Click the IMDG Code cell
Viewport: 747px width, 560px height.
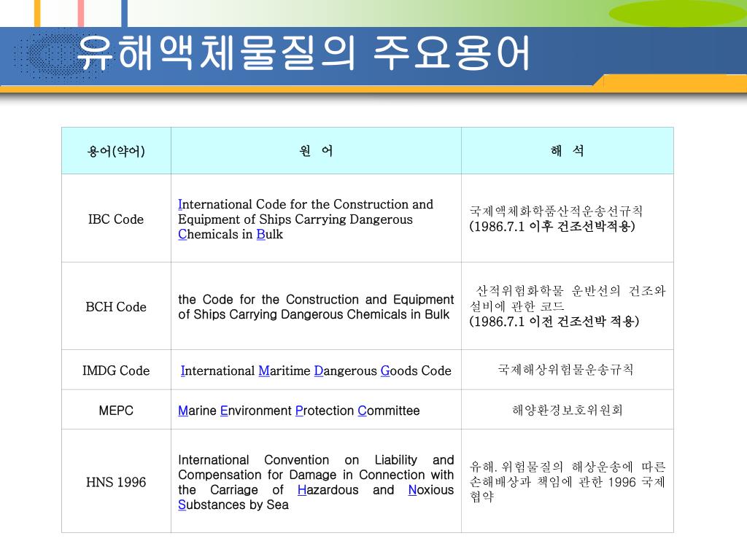tap(116, 370)
